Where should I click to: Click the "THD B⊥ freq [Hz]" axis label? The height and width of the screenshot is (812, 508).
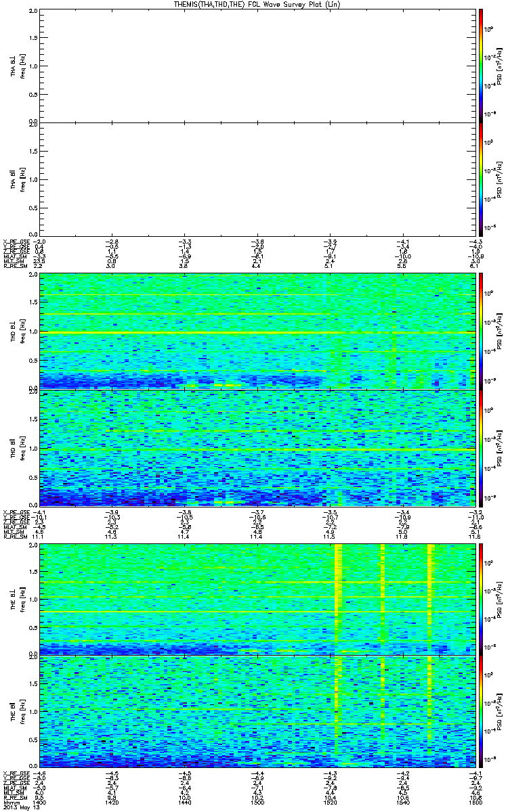pos(18,332)
